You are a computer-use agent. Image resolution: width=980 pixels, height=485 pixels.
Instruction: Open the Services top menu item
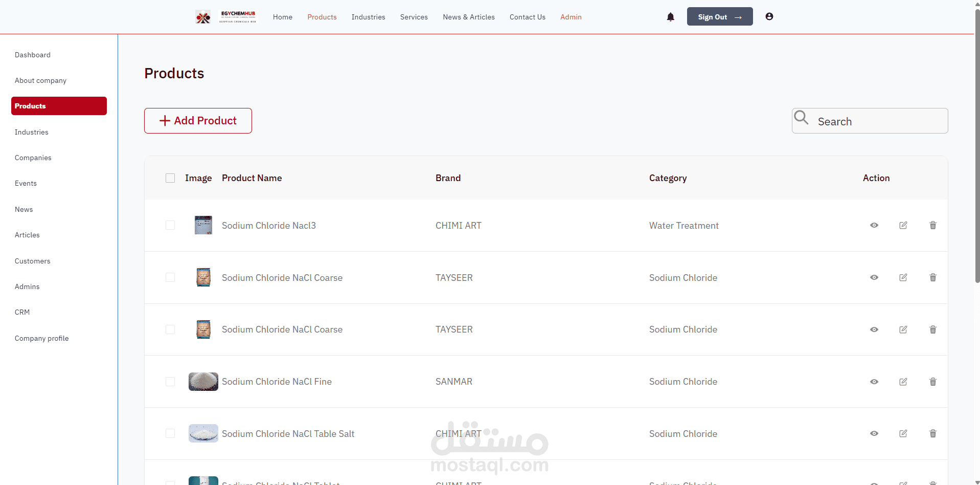click(x=414, y=17)
